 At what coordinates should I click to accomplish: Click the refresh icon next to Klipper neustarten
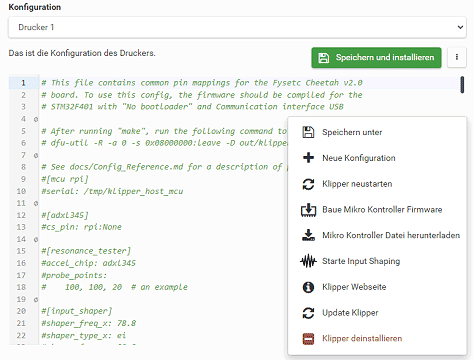coord(308,184)
